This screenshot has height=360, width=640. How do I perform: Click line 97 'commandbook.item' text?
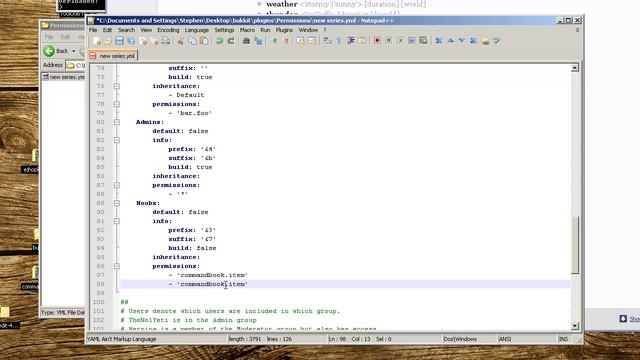coord(212,275)
